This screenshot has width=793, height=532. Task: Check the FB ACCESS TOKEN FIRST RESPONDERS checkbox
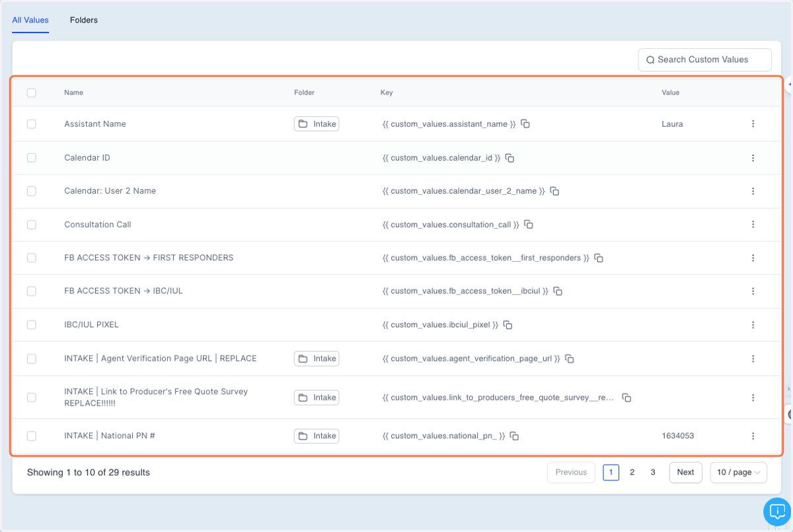pos(31,258)
